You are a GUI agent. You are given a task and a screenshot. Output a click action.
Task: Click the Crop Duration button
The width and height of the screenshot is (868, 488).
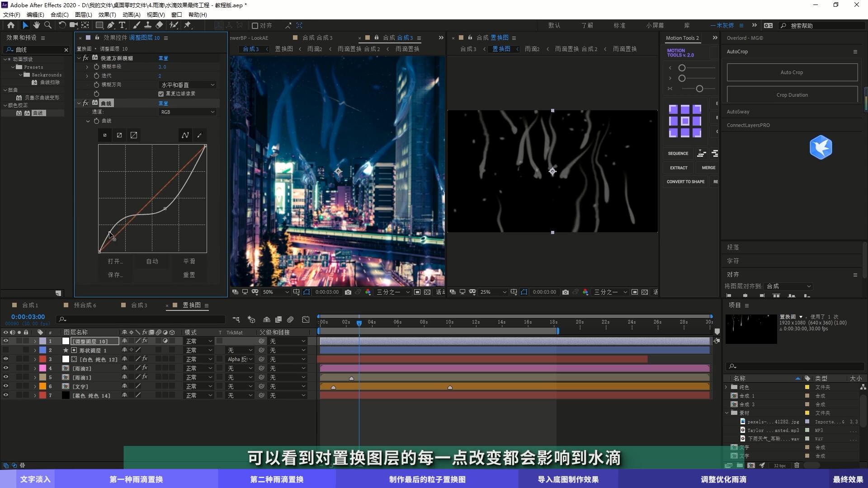tap(792, 95)
